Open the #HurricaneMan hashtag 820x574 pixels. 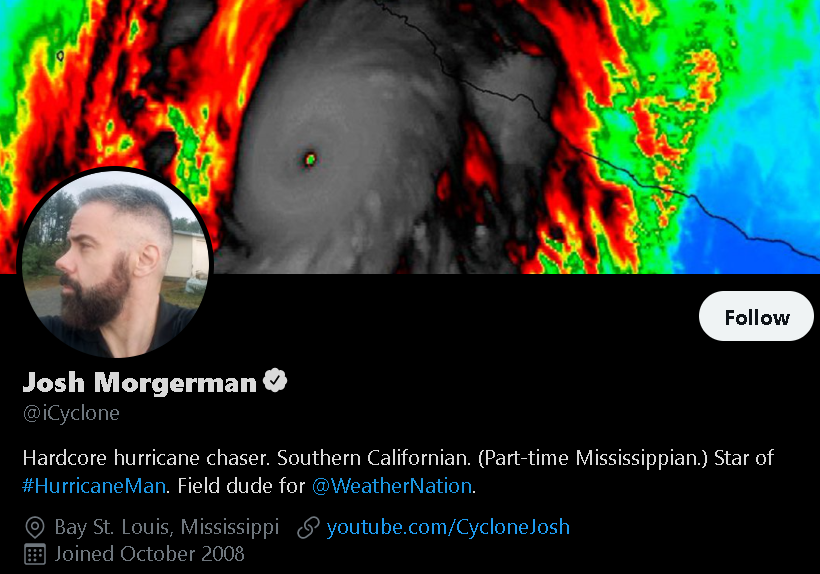[x=94, y=486]
